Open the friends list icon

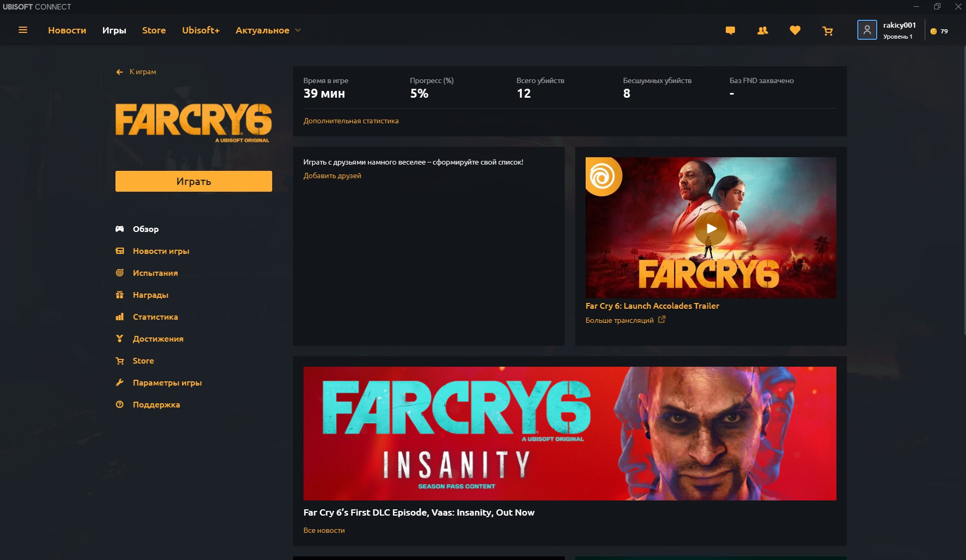click(763, 31)
